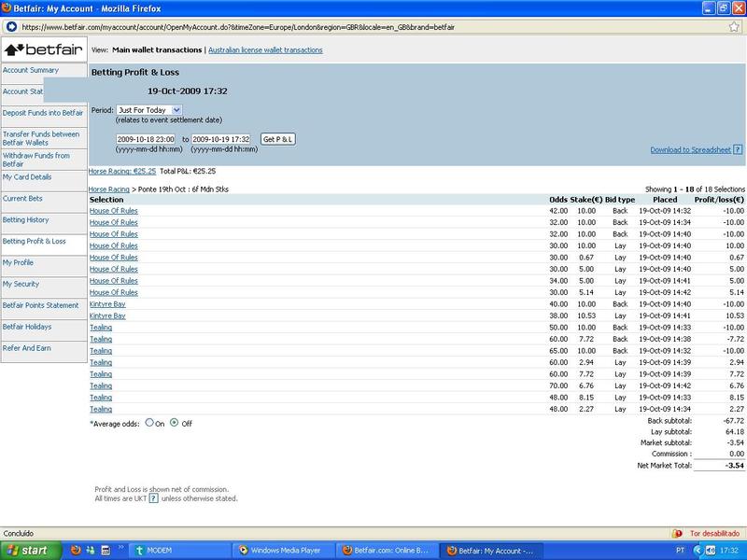The height and width of the screenshot is (560, 747).
Task: Click the start date field 2009-10-18 23:00
Action: tap(146, 139)
